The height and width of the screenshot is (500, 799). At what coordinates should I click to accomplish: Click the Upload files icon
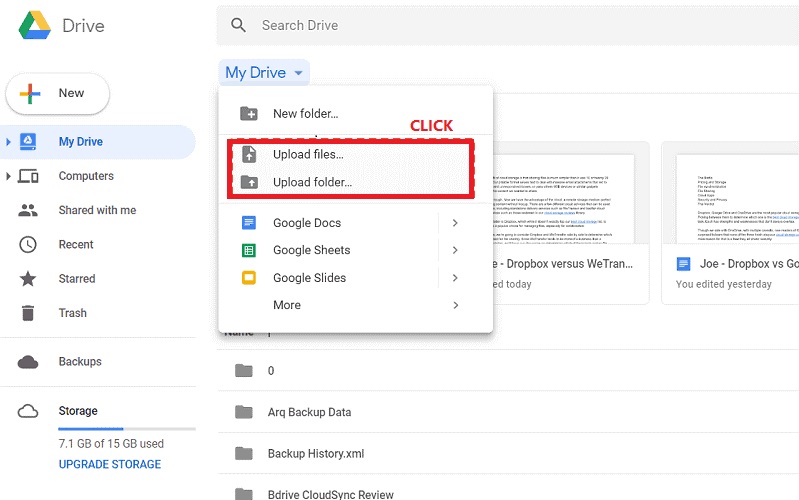coord(249,154)
